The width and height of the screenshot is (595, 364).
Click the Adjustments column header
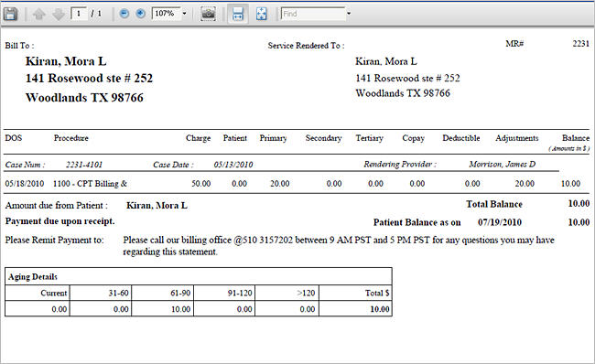[517, 138]
